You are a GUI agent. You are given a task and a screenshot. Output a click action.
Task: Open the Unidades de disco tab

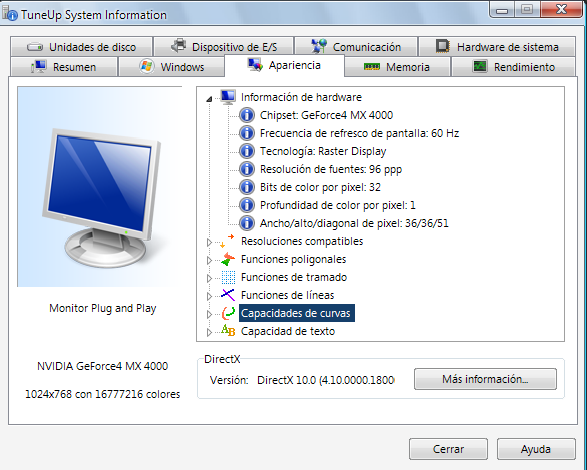[82, 47]
